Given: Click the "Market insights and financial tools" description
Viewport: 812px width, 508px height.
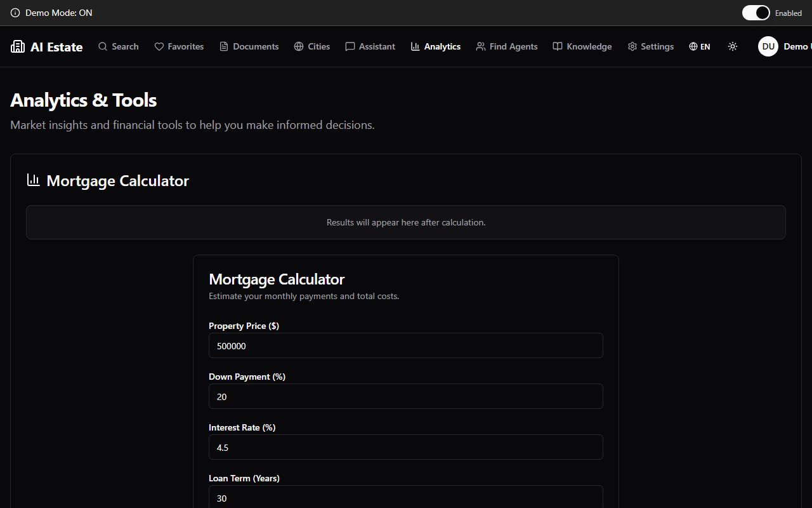Looking at the screenshot, I should 193,125.
